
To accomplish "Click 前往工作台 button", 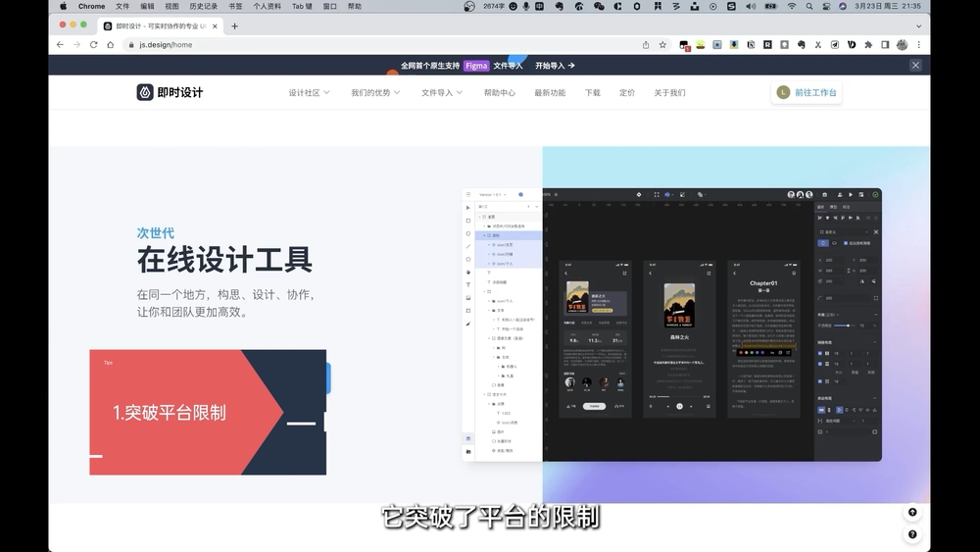I will coord(807,92).
